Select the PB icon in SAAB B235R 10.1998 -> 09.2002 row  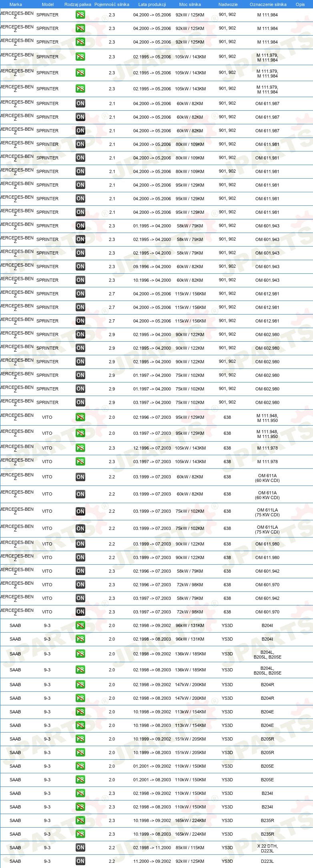(x=80, y=820)
